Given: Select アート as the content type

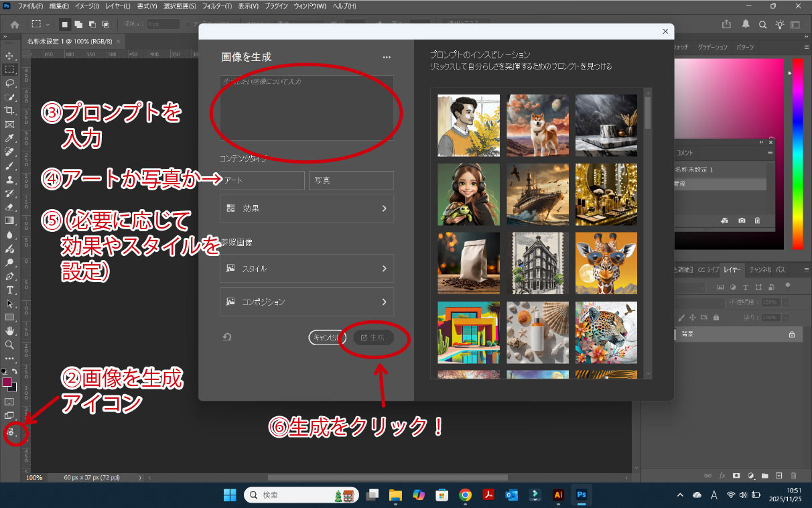Looking at the screenshot, I should tap(261, 180).
